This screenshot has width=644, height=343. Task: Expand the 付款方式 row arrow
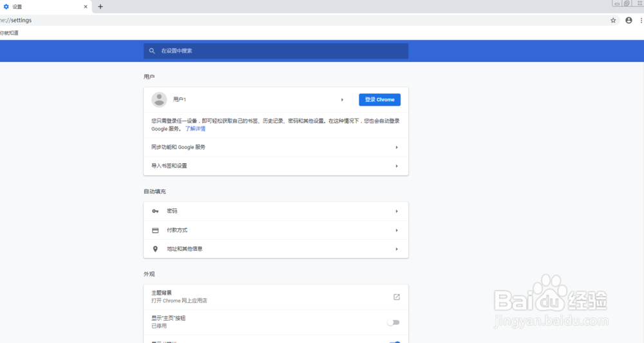click(397, 230)
